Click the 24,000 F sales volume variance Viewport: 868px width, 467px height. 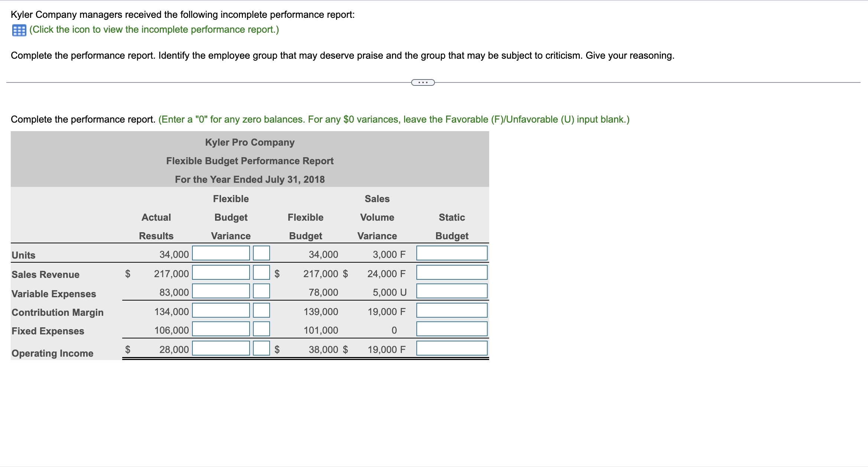pos(386,274)
